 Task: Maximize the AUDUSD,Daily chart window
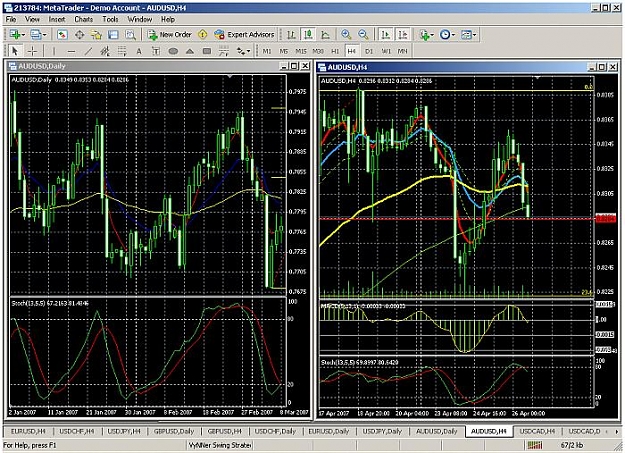coord(294,66)
